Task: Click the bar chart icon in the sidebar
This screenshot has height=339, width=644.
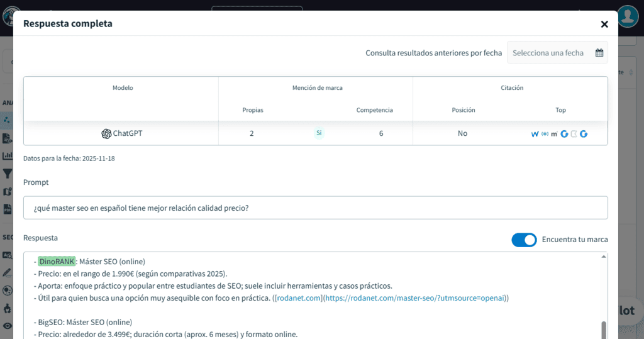Action: [8, 156]
